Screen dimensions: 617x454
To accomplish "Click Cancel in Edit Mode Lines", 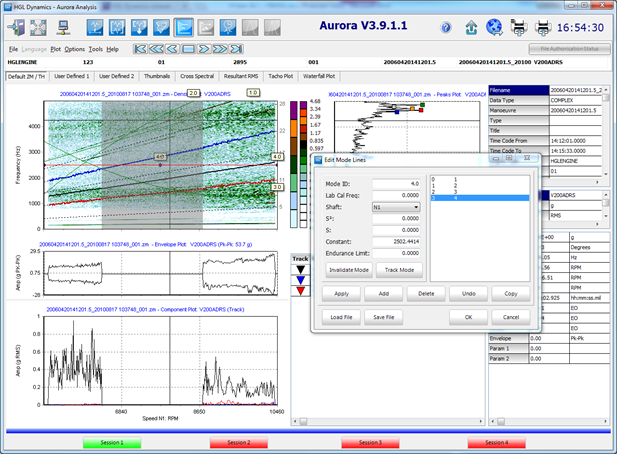I will [x=511, y=317].
